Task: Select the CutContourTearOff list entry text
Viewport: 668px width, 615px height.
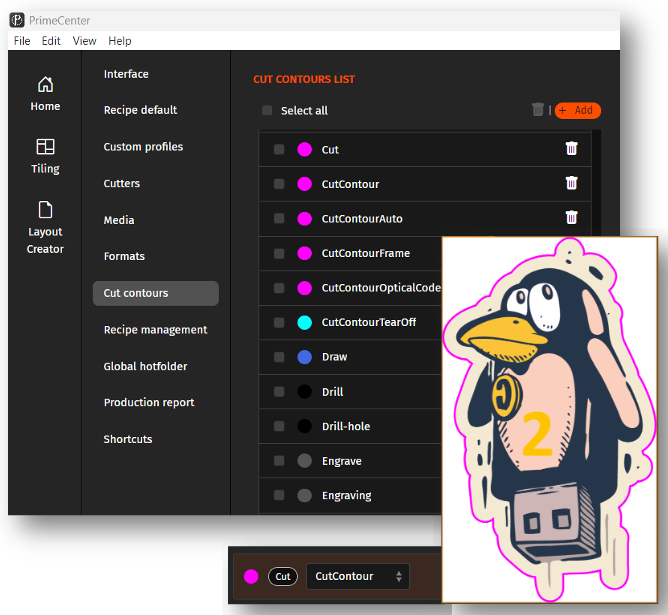Action: (x=369, y=322)
